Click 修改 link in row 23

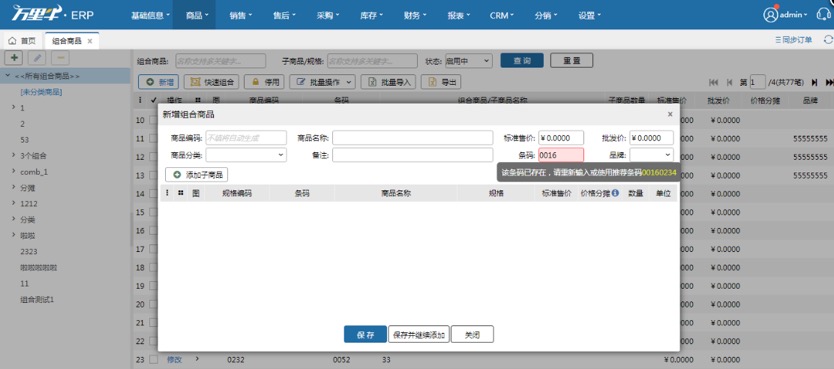click(174, 360)
